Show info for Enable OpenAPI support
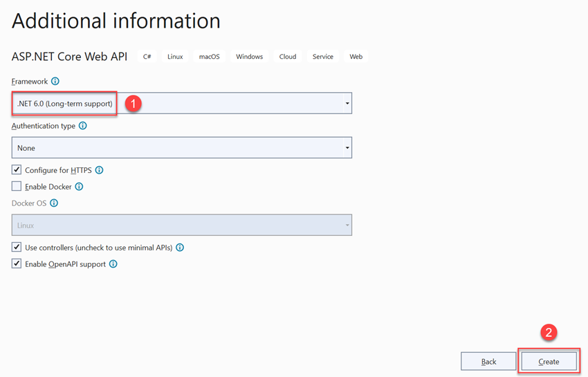588x377 pixels. [x=113, y=264]
